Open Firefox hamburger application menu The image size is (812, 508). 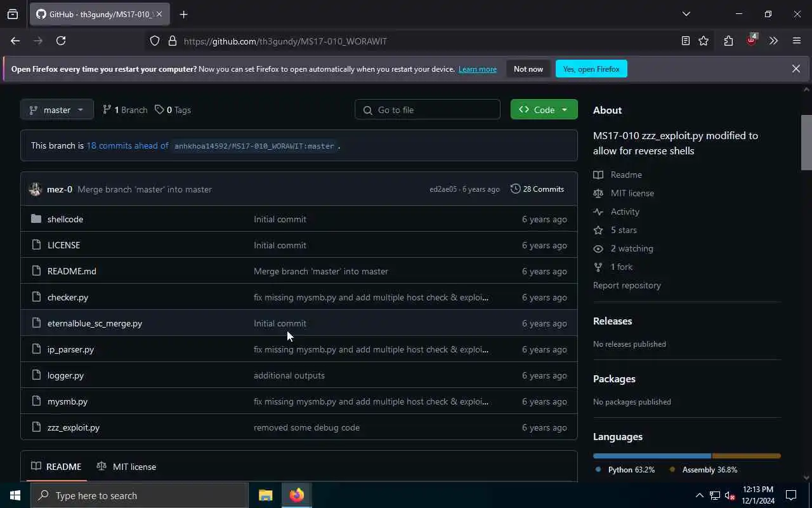pyautogui.click(x=797, y=41)
